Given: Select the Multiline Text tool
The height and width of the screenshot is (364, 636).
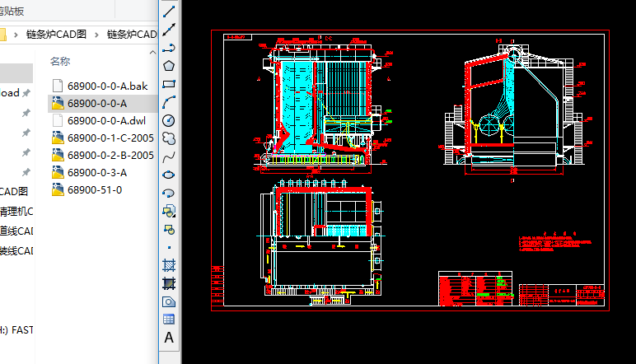Looking at the screenshot, I should pyautogui.click(x=169, y=338).
